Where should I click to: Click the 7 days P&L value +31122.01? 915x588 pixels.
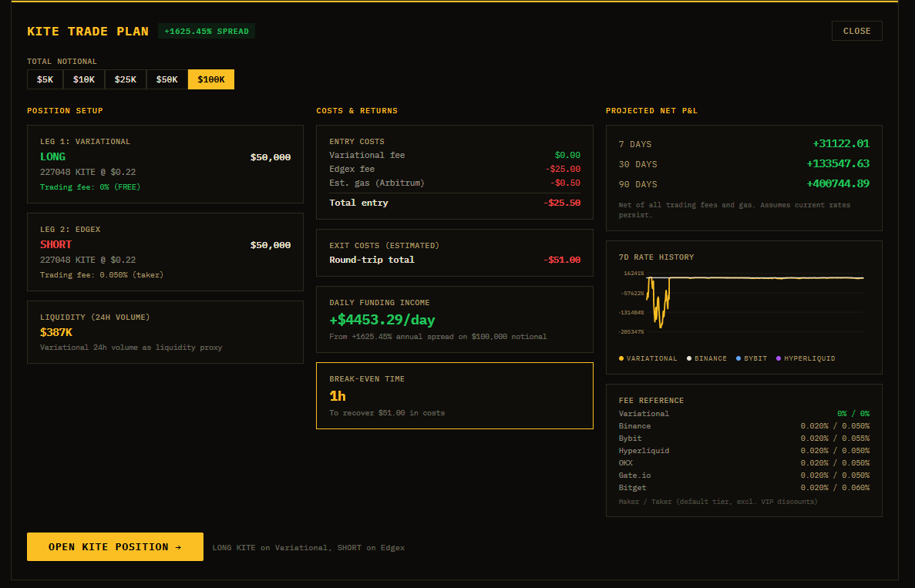[841, 143]
